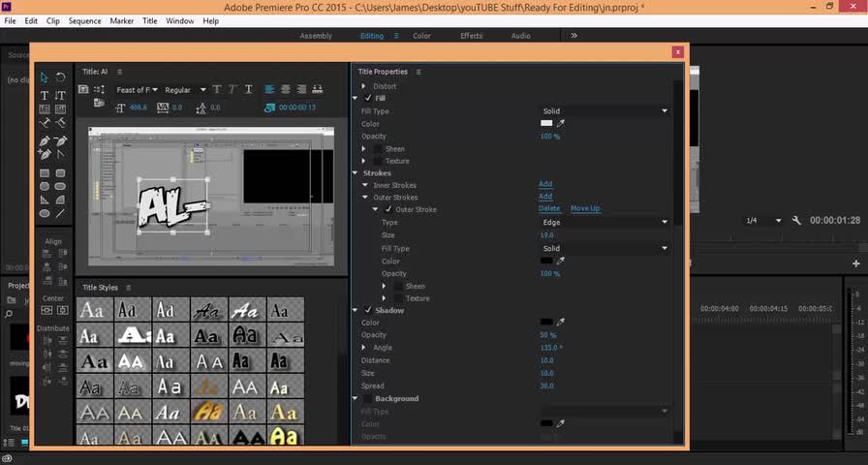Screen dimensions: 868x465
Task: Select the Vertical Path Type tool
Action: [x=60, y=122]
